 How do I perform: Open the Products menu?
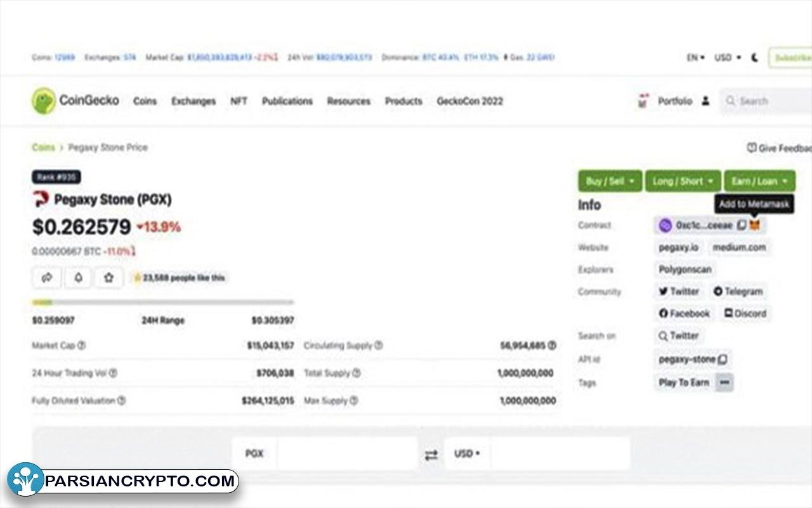(403, 101)
